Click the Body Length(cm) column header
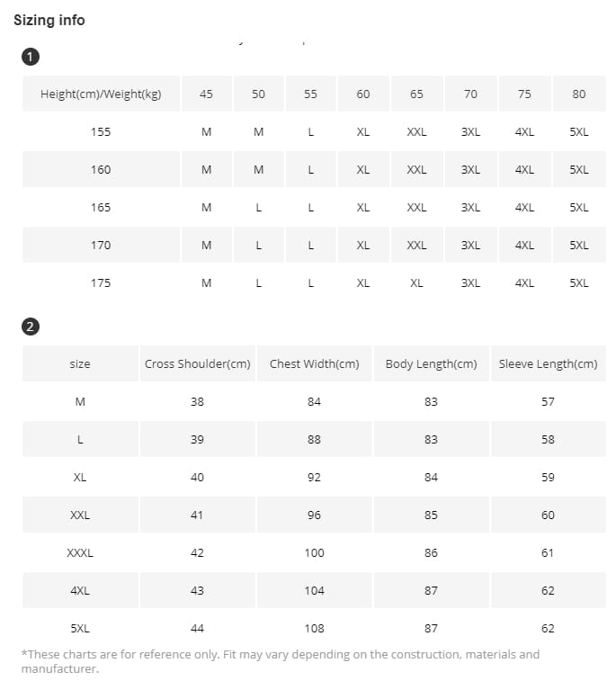This screenshot has width=616, height=690. (431, 364)
